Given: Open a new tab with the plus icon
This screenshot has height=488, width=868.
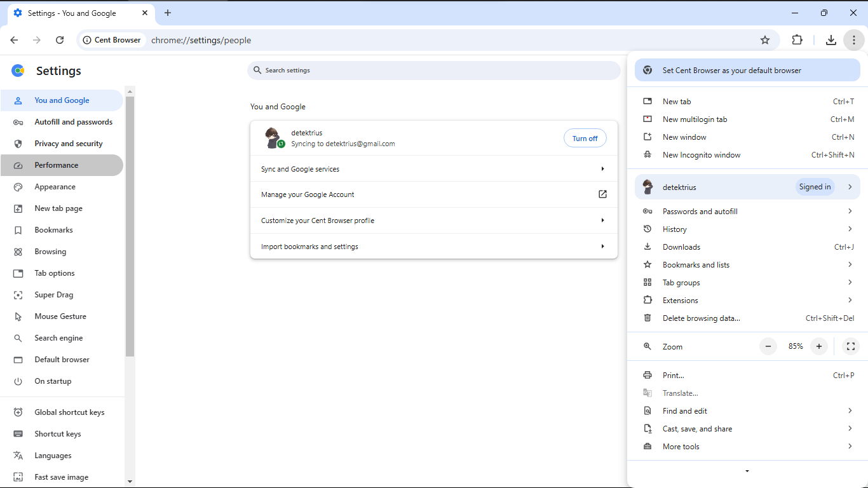Looking at the screenshot, I should pyautogui.click(x=168, y=13).
